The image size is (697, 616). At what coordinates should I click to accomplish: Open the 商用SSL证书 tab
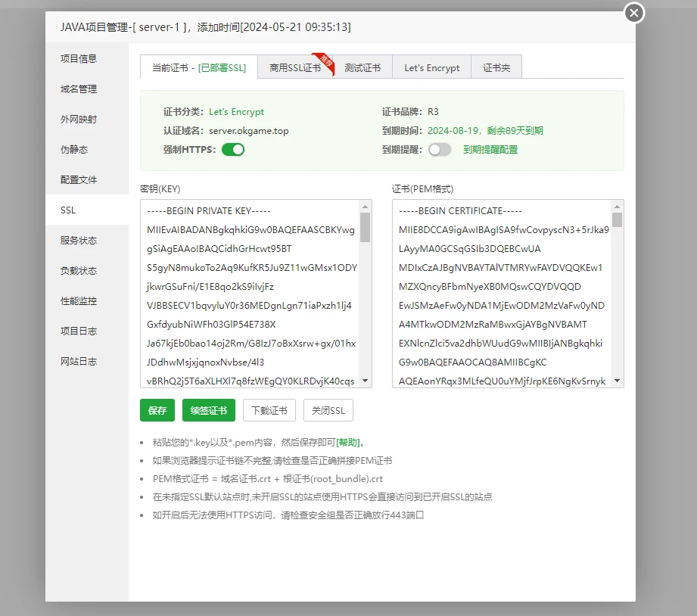pyautogui.click(x=294, y=67)
